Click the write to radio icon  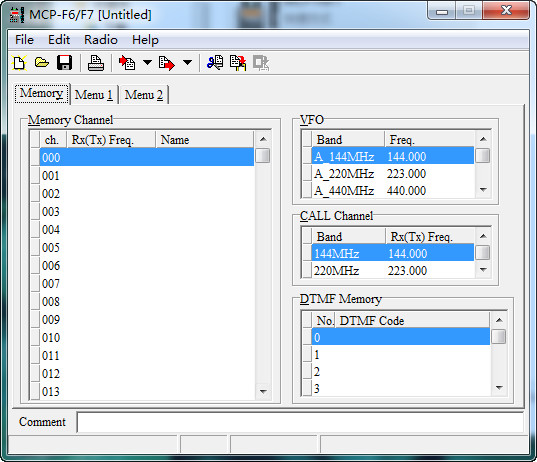pyautogui.click(x=167, y=63)
